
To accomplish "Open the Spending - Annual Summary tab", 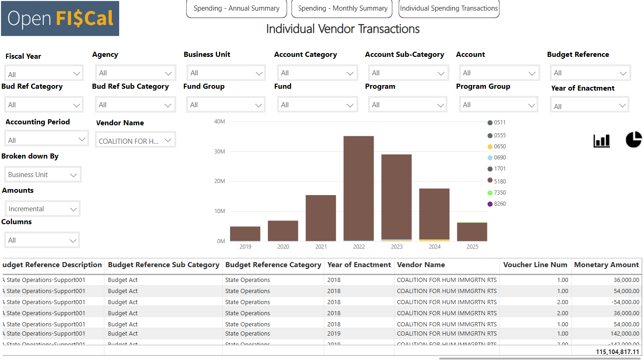I will pyautogui.click(x=236, y=8).
